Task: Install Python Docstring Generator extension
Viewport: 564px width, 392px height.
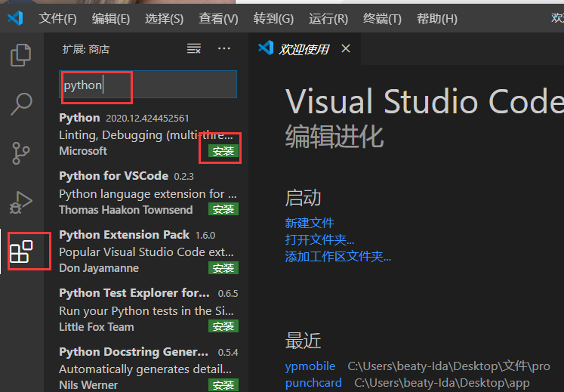Action: tap(223, 384)
